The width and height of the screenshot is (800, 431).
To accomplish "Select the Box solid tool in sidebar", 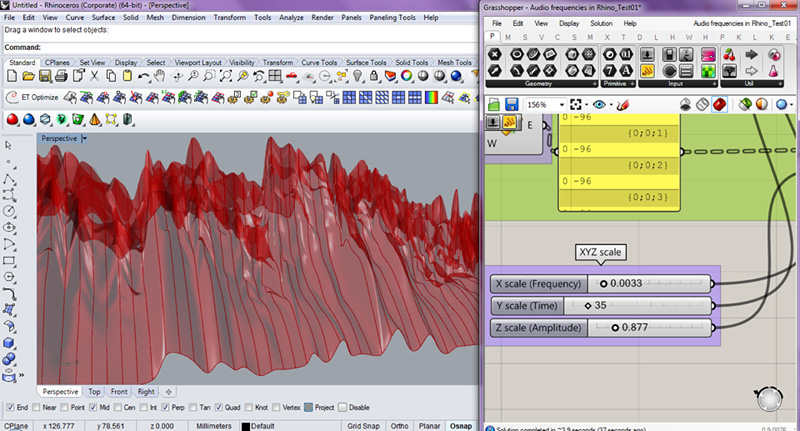I will pos(9,343).
